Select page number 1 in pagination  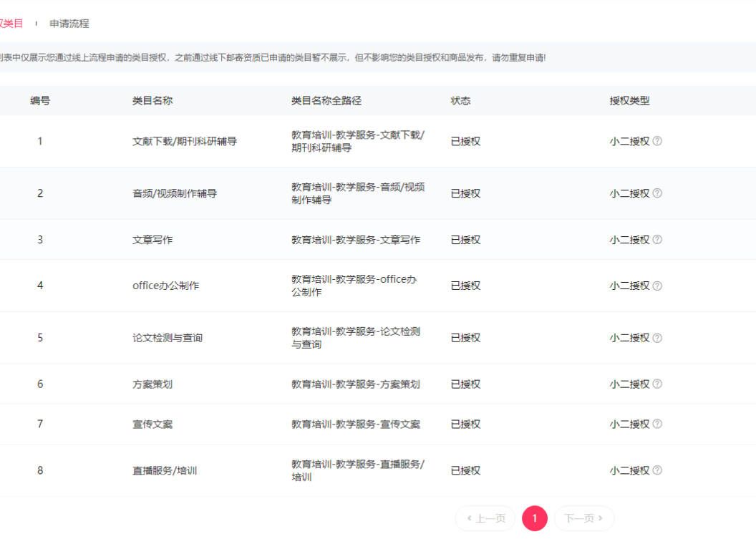(x=535, y=518)
